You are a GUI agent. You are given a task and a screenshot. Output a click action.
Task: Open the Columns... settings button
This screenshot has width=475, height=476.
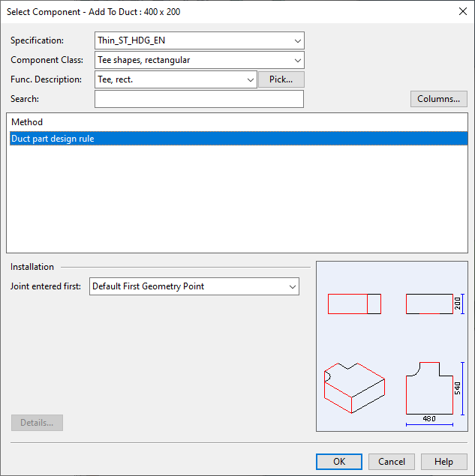tap(438, 99)
